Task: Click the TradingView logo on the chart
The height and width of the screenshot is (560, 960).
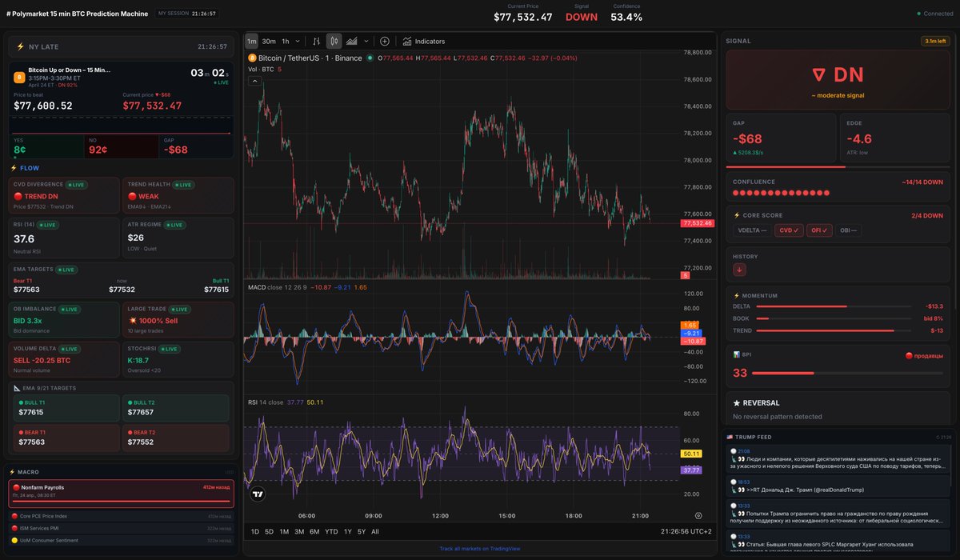Action: [x=258, y=495]
